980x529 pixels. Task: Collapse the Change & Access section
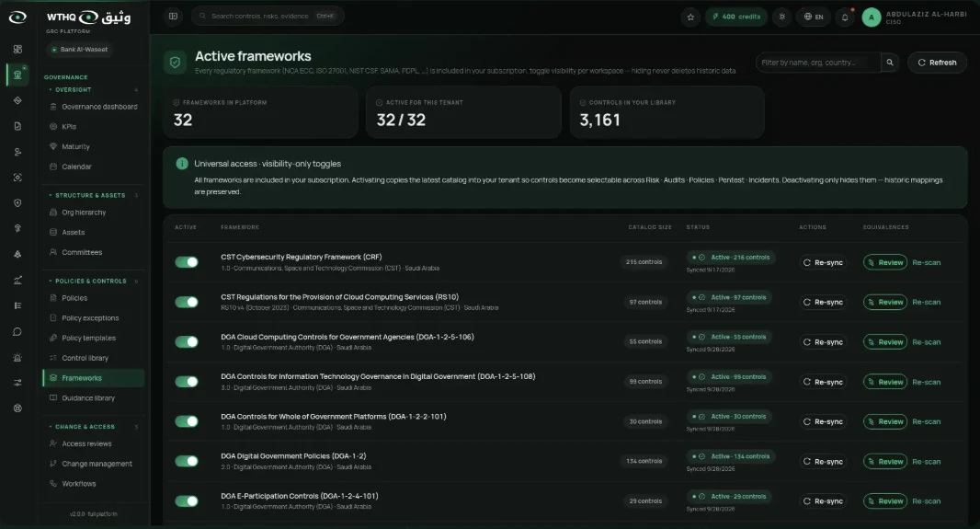[94, 427]
